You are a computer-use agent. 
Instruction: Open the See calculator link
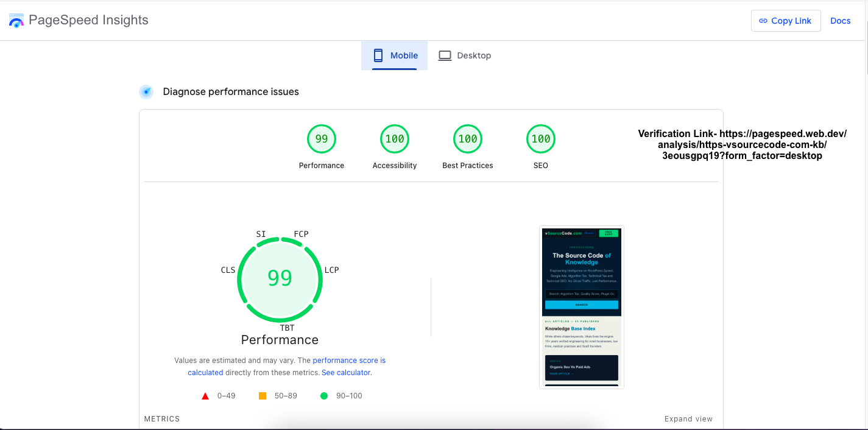(346, 373)
